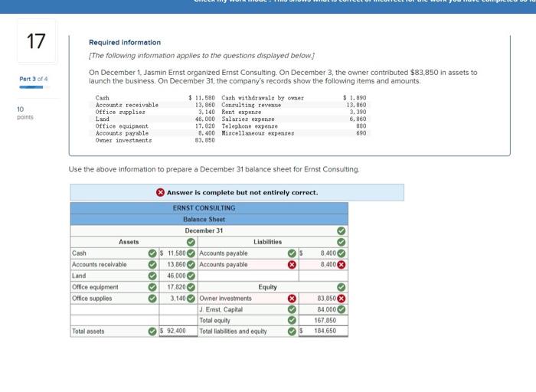Click the Total equity amount 167,850

click(x=323, y=321)
